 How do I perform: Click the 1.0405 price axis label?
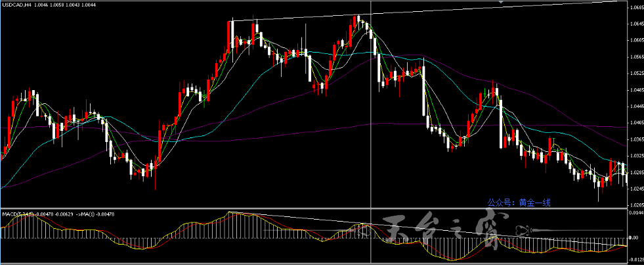pos(635,122)
